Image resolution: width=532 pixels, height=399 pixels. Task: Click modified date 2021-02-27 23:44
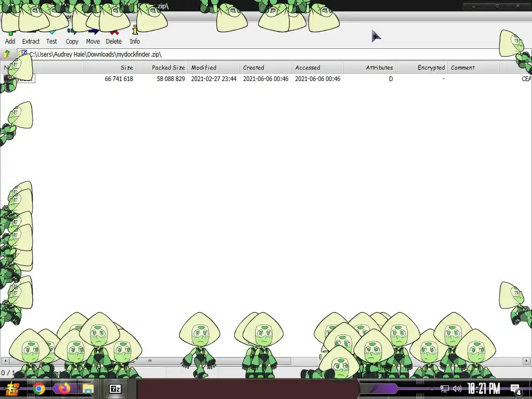pos(214,79)
